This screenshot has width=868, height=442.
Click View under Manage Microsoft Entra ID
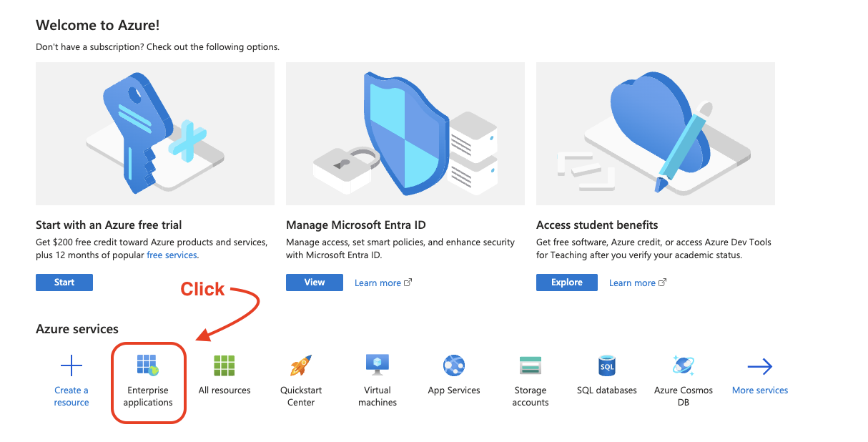[315, 282]
